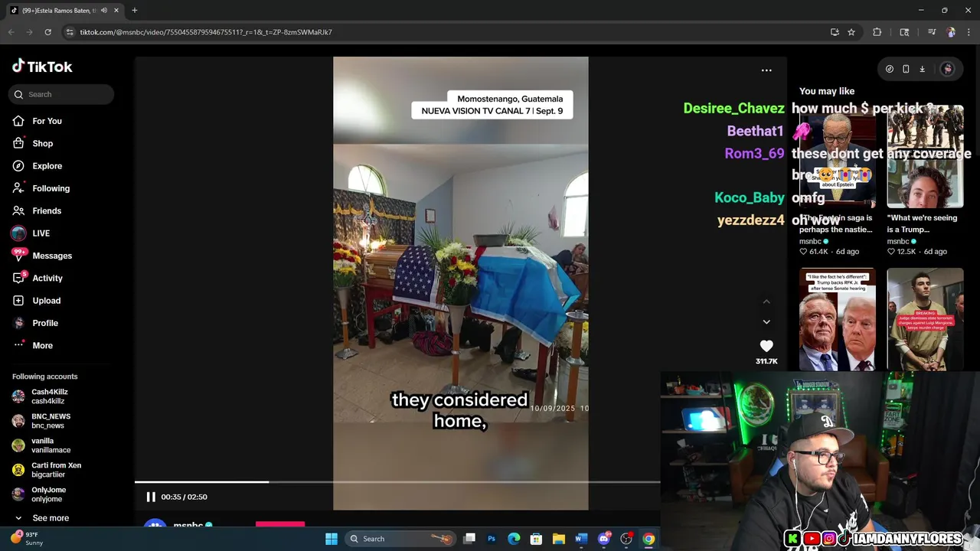Open the Schumer Epstein recommended video thumbnail
This screenshot has width=980, height=551.
[838, 157]
